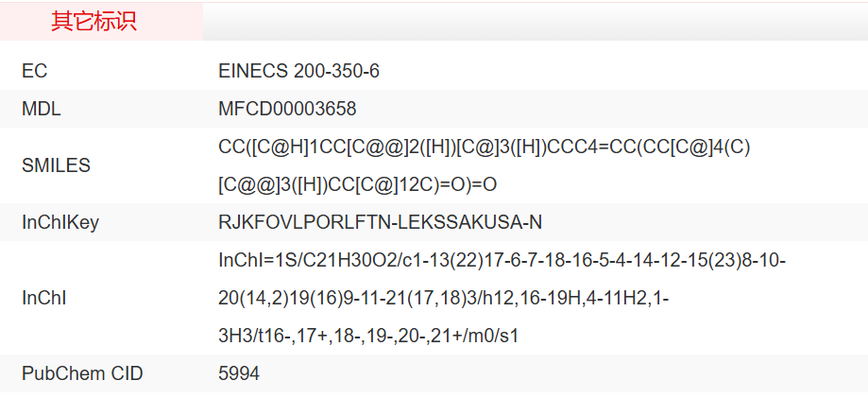This screenshot has width=868, height=398.
Task: Click the MDL number MFCD00003658
Action: tap(287, 110)
